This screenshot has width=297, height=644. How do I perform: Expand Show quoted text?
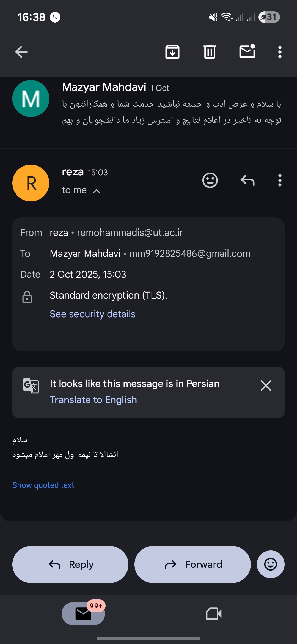[43, 485]
